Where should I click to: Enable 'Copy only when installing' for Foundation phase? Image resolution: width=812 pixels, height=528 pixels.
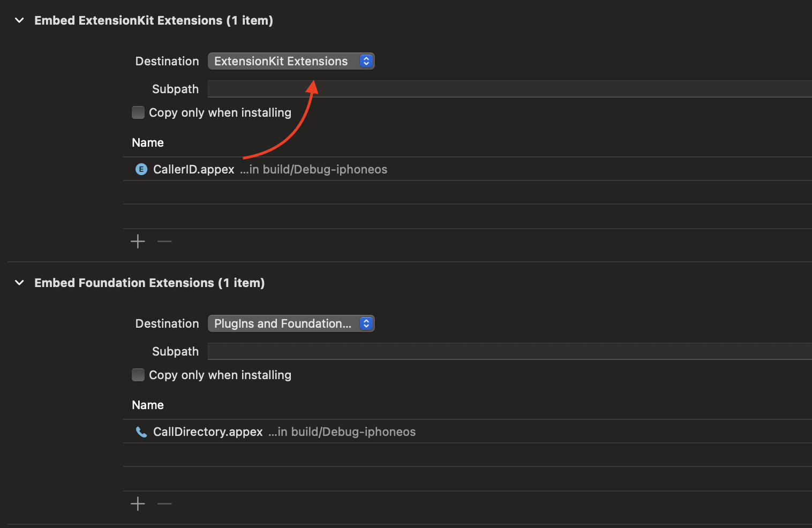click(138, 375)
